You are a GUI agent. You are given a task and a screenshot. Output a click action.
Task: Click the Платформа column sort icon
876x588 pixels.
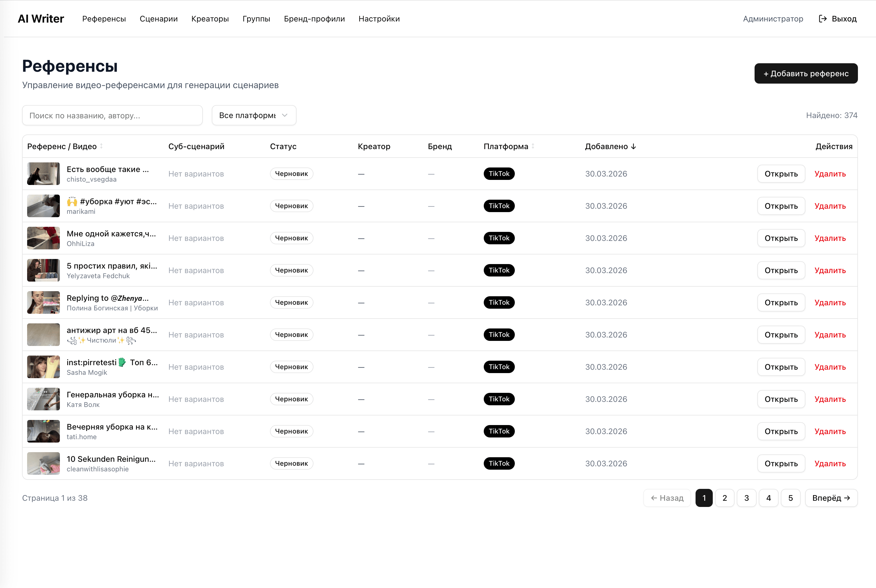(533, 146)
